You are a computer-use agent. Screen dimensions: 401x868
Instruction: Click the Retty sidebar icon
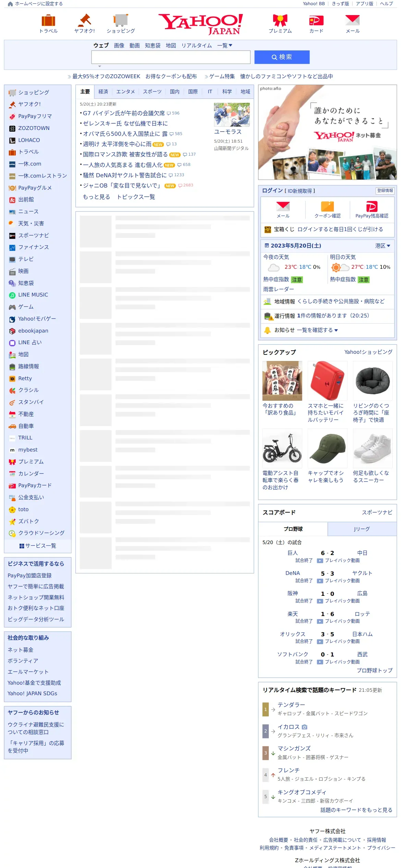coord(12,379)
